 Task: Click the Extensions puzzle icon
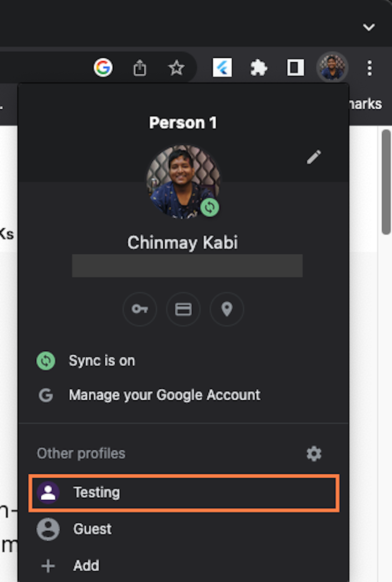click(x=258, y=68)
